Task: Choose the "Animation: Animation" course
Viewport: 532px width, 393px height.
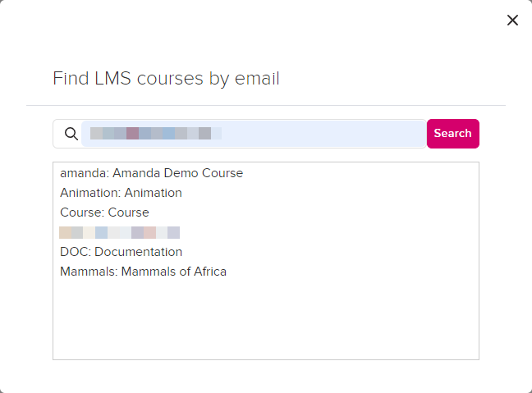Action: coord(121,193)
